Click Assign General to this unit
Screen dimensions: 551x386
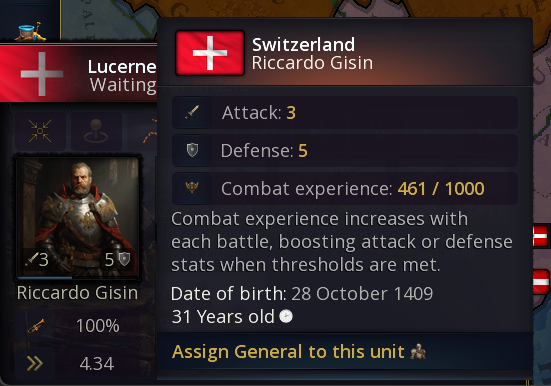[x=288, y=352]
